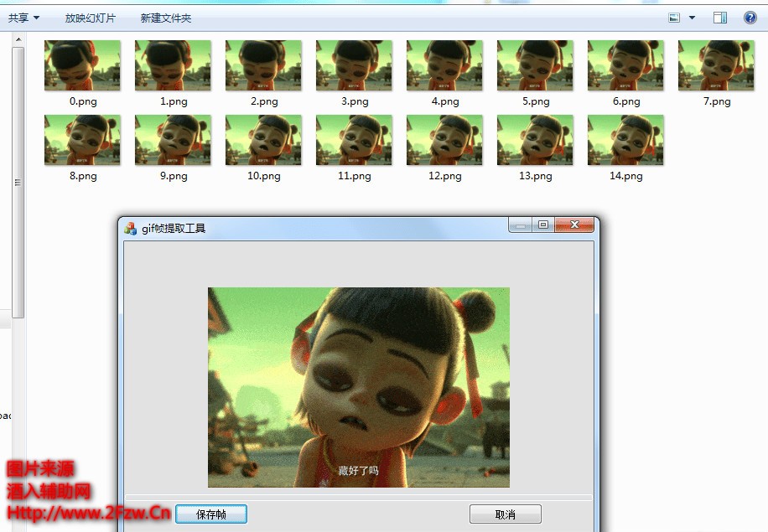Click the 7.png file name label

click(x=717, y=101)
